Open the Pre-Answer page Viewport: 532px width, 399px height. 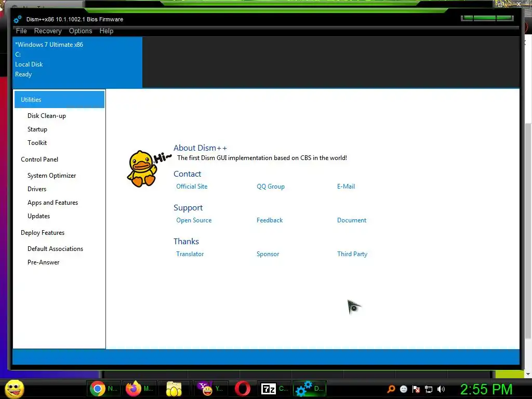[x=44, y=262]
